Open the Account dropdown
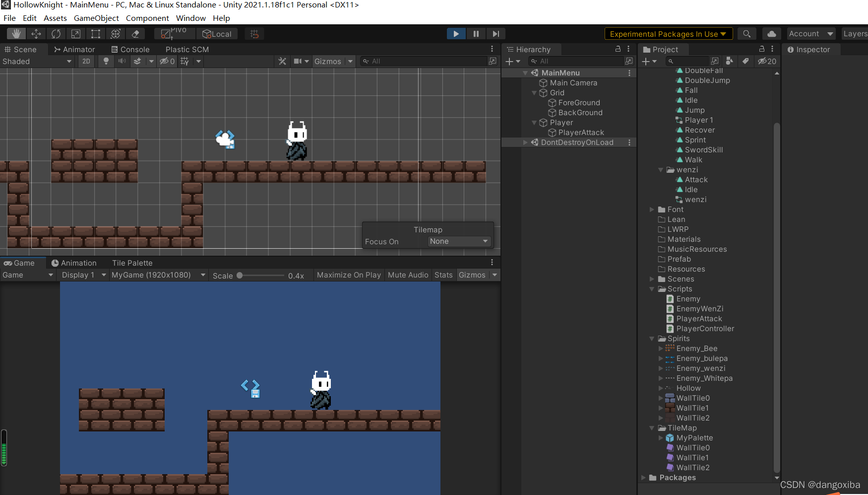Screen dimensions: 868x495 coord(811,34)
